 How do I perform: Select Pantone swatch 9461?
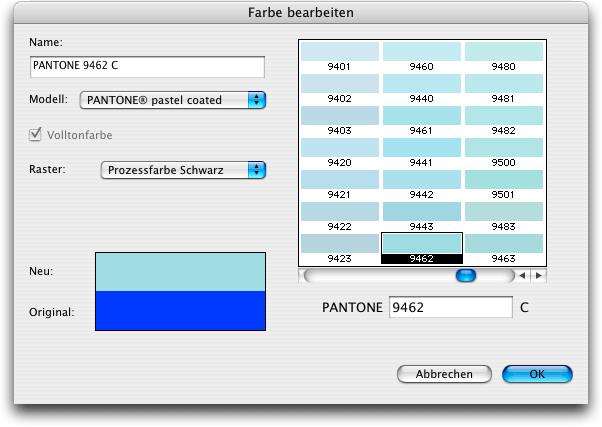[422, 121]
